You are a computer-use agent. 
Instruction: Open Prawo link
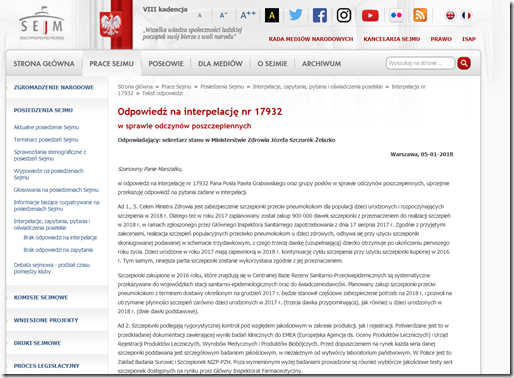coord(441,39)
